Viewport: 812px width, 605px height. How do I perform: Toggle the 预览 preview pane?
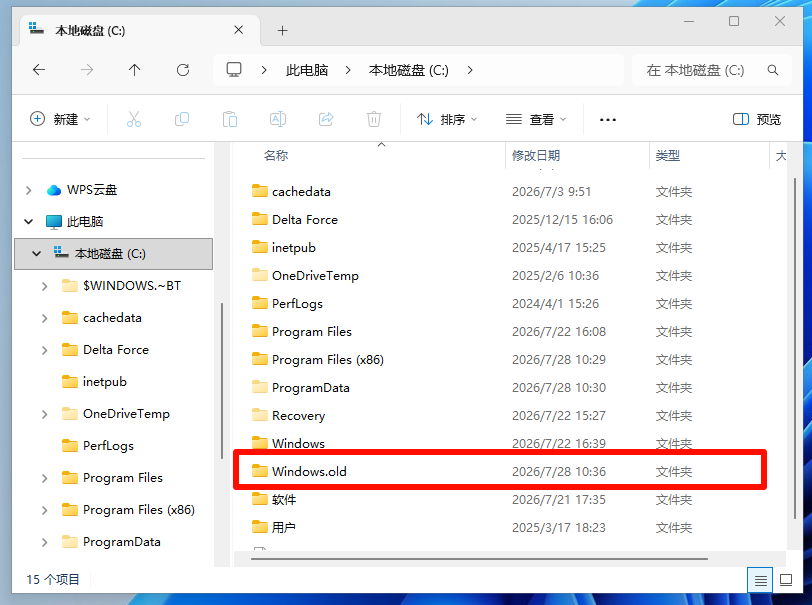tap(757, 120)
